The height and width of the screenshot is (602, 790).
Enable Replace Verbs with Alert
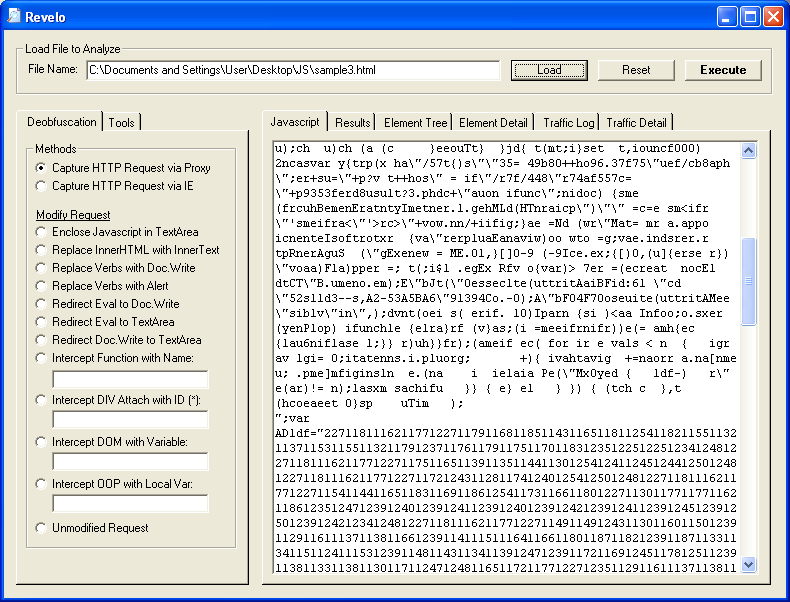pyautogui.click(x=42, y=286)
